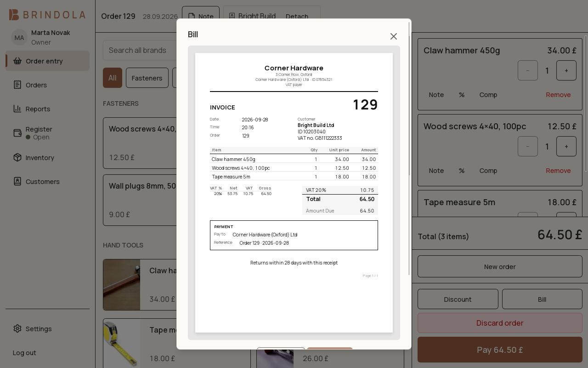Focus the Search all brands field
The width and height of the screenshot is (588, 368).
[140, 50]
